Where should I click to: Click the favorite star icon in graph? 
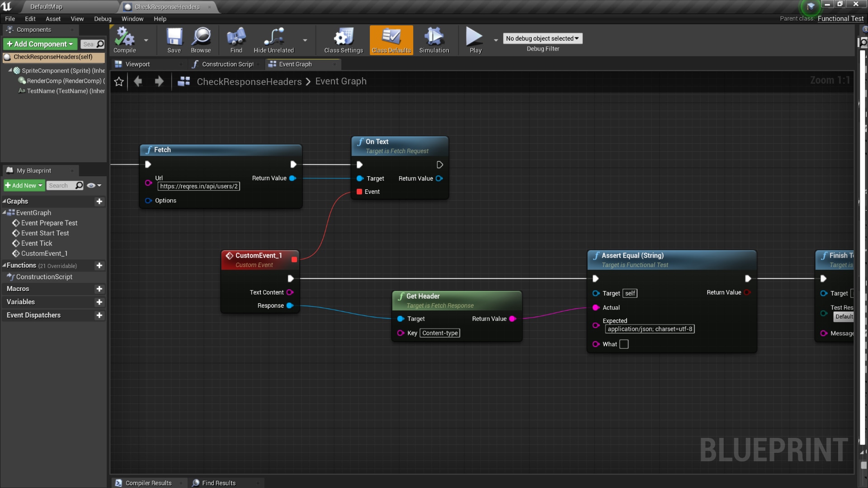coord(119,81)
